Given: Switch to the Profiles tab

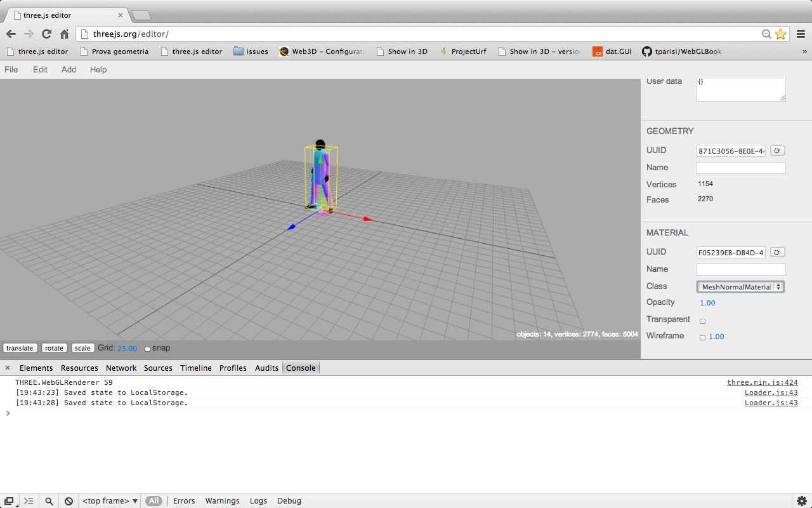Looking at the screenshot, I should point(233,368).
